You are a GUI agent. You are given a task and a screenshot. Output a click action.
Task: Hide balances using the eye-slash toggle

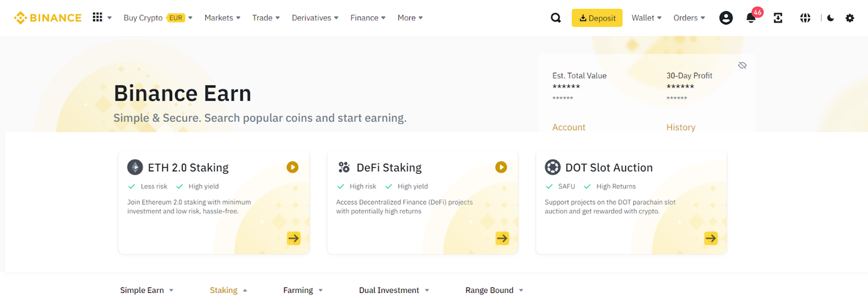(742, 65)
